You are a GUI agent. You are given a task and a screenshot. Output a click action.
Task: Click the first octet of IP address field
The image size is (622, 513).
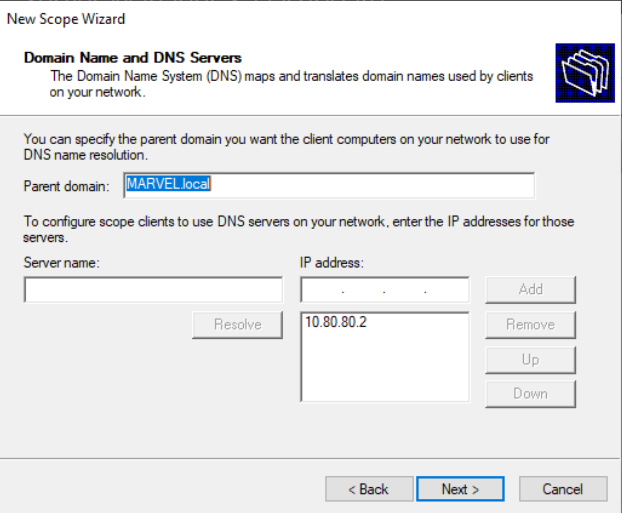point(322,291)
